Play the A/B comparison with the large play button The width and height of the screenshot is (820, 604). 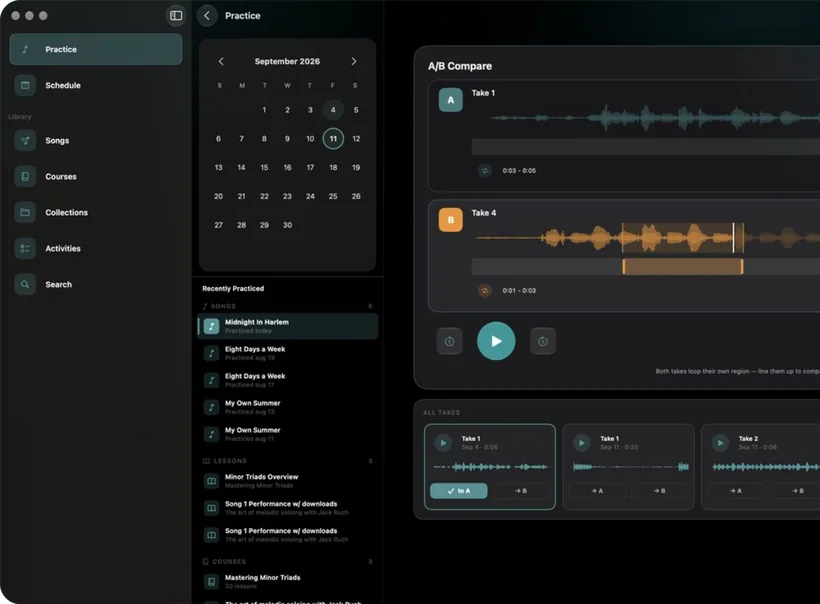point(496,341)
